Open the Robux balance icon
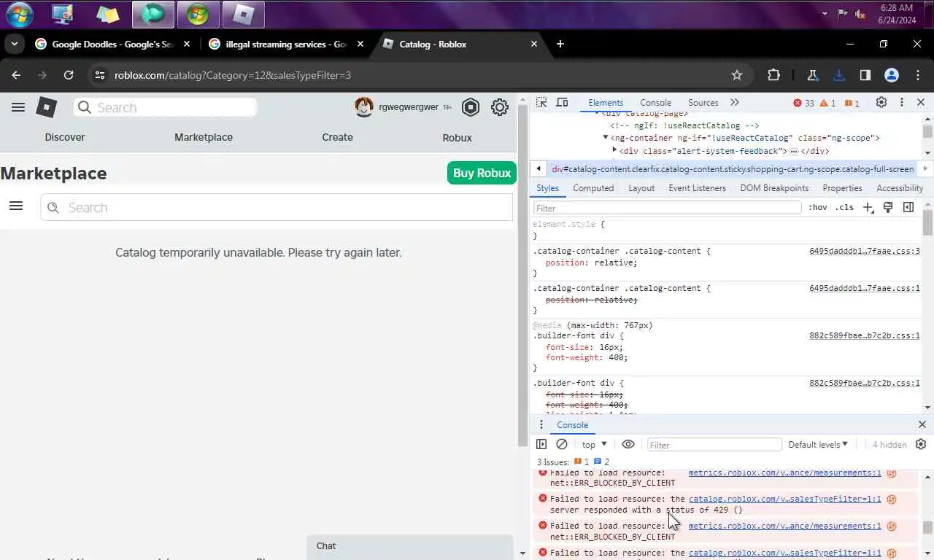Image resolution: width=934 pixels, height=560 pixels. [x=471, y=107]
